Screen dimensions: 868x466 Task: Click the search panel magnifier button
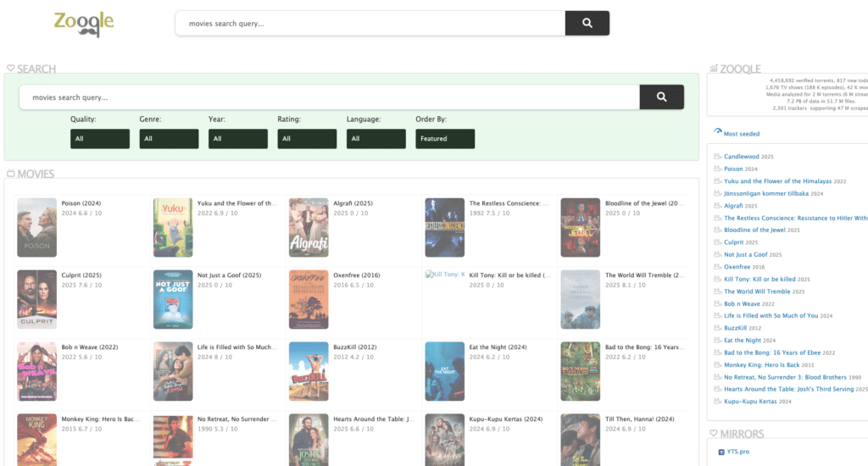(661, 97)
